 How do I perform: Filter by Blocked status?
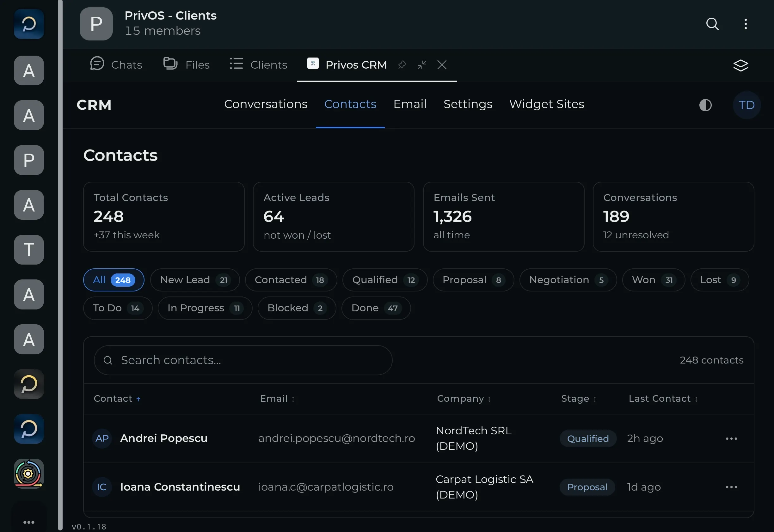297,308
